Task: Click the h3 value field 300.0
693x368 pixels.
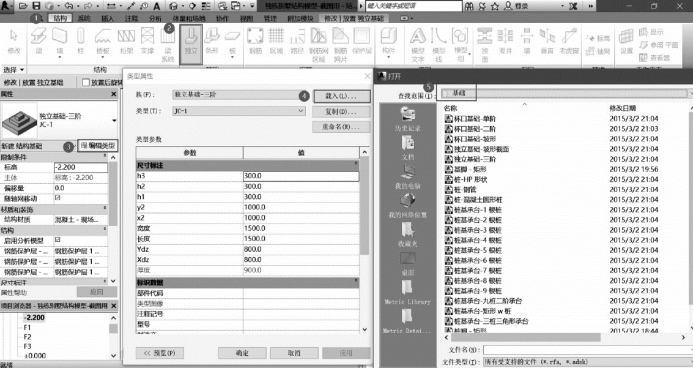Action: 301,176
